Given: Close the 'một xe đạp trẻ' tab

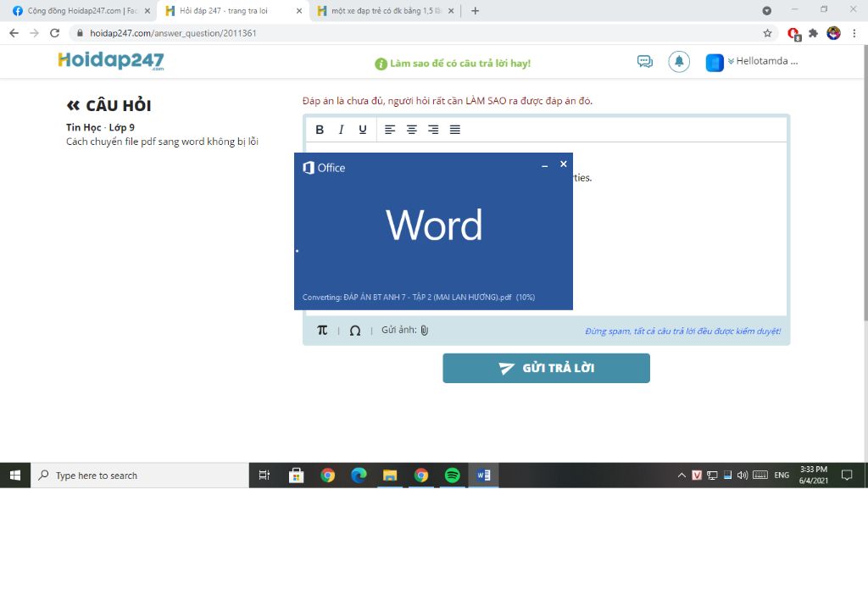Looking at the screenshot, I should tap(451, 10).
